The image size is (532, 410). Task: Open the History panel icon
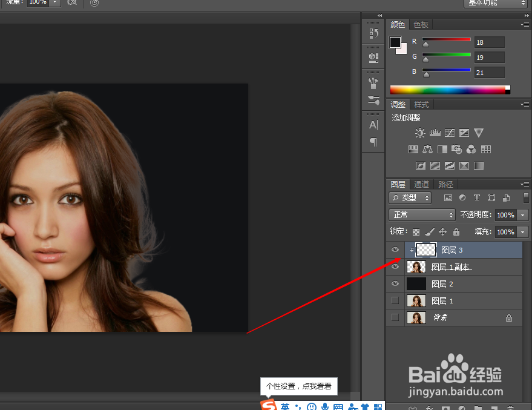coord(373,33)
